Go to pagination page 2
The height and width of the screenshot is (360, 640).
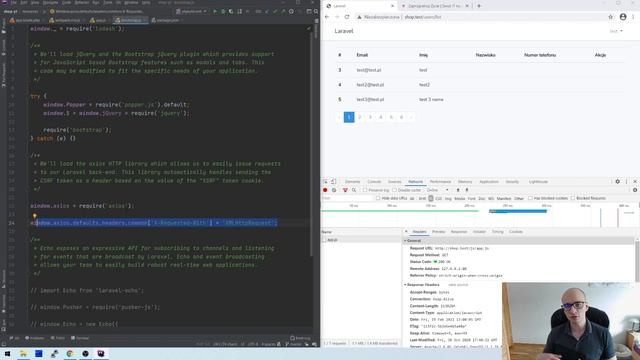point(360,117)
